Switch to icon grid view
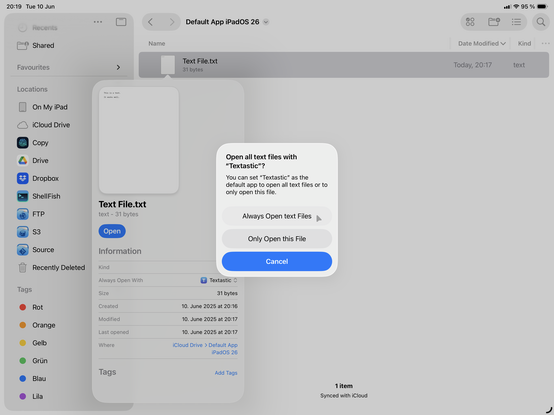Image resolution: width=554 pixels, height=415 pixels. coord(470,22)
